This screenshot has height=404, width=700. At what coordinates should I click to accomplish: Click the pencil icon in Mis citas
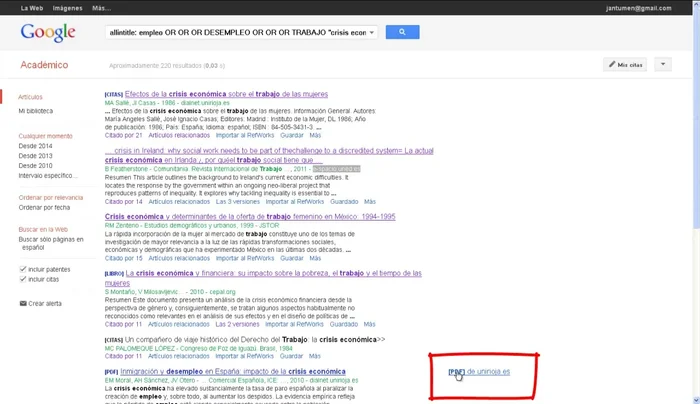[611, 64]
